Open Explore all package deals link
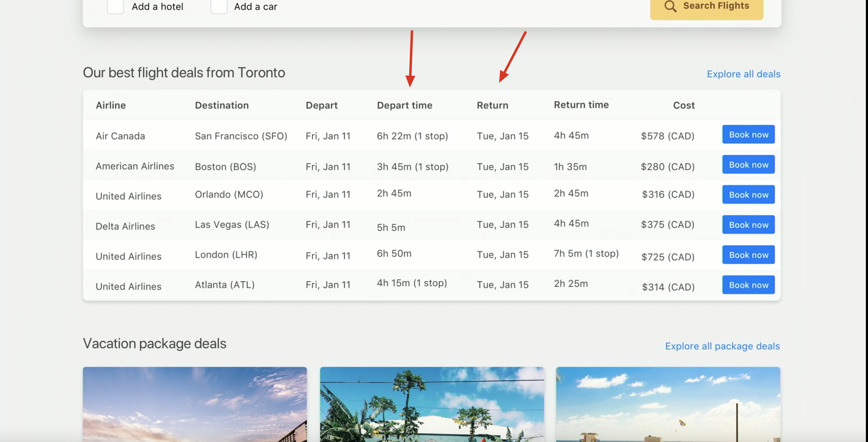 click(722, 346)
